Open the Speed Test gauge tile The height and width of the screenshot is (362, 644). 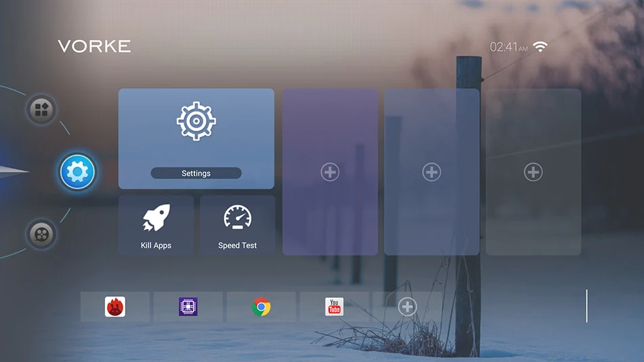pyautogui.click(x=237, y=225)
